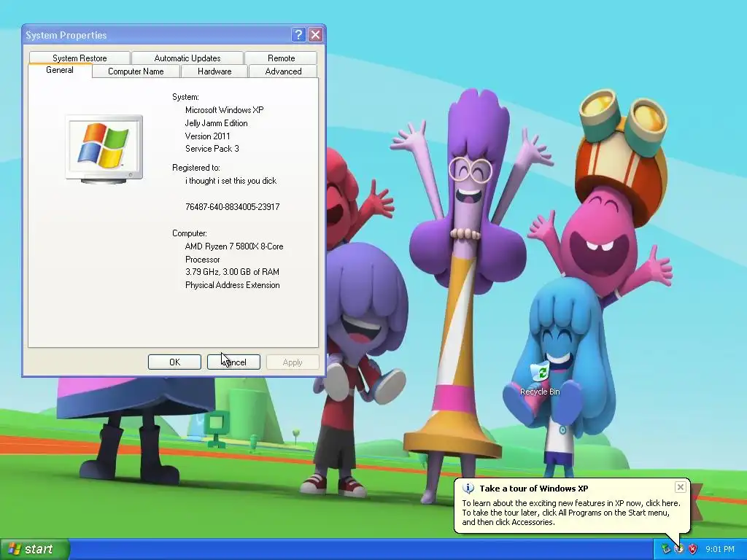Viewport: 747px width, 560px height.
Task: Click the tour balloon message text
Action: 571,513
